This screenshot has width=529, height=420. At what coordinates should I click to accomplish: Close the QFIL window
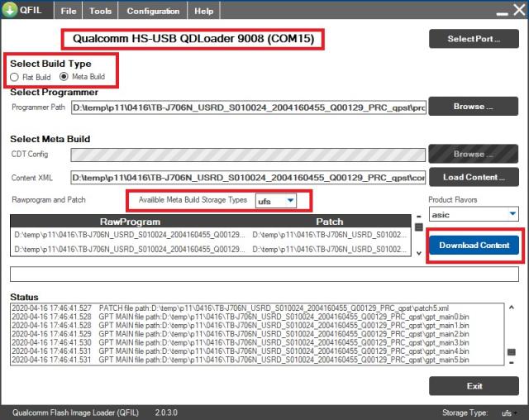[x=520, y=10]
